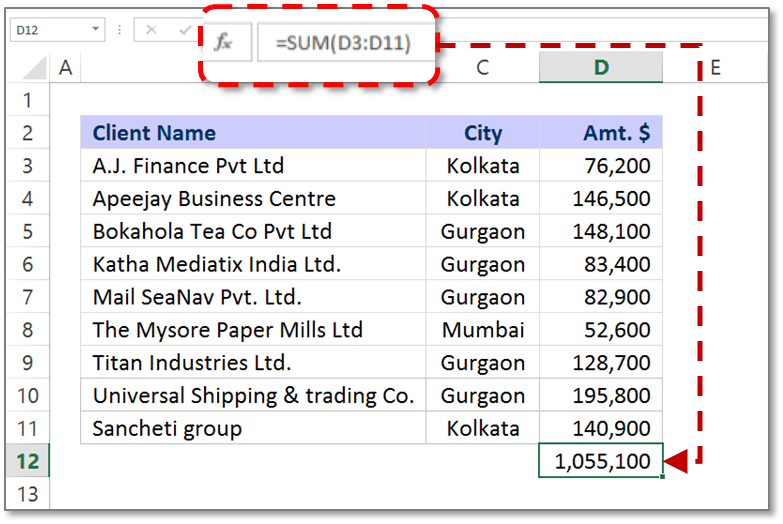Click amount cell 83,400
Image resolution: width=783 pixels, height=524 pixels.
click(601, 264)
